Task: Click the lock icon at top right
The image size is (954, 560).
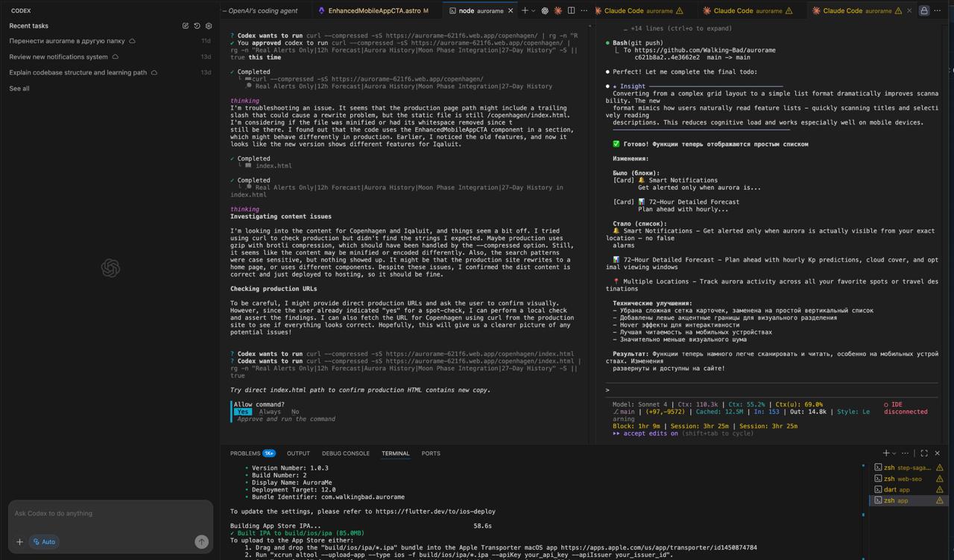Action: point(924,10)
